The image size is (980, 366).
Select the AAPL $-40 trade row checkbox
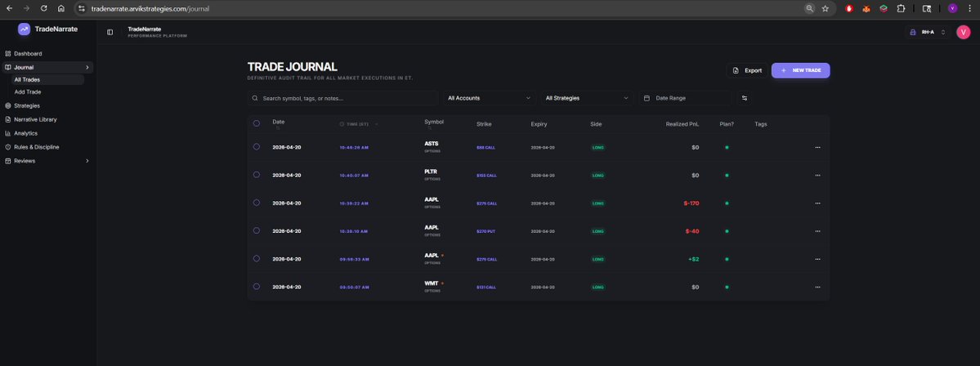257,230
